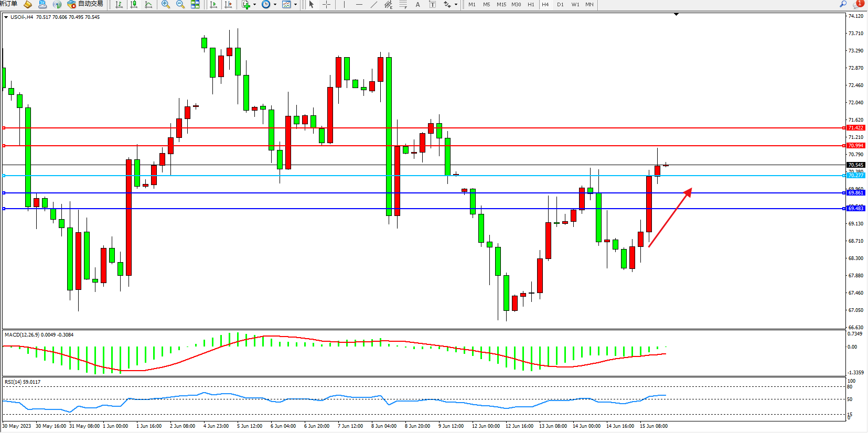Expand the chart templates dropdown arrow
868x433 pixels.
tap(295, 4)
